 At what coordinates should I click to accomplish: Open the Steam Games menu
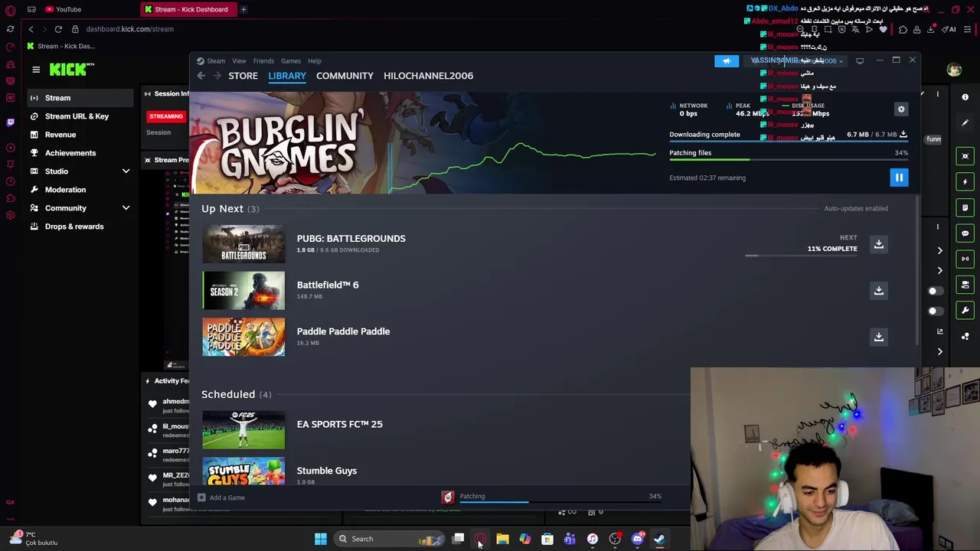point(290,60)
